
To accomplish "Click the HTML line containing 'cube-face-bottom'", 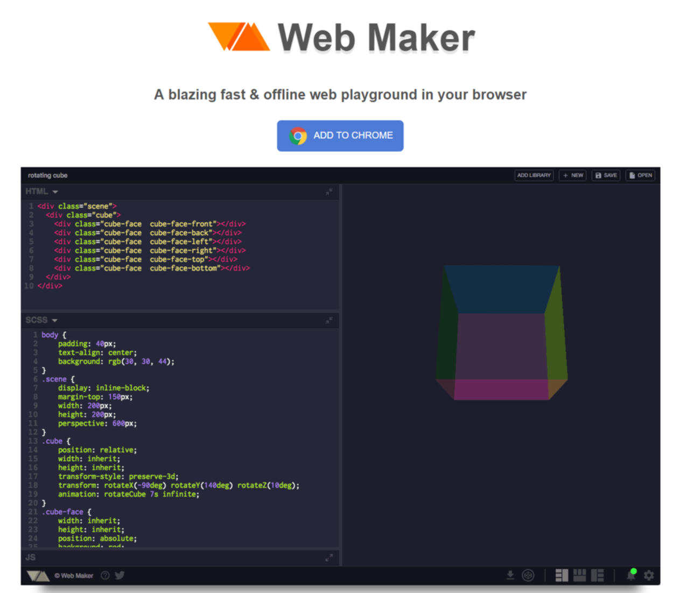I will coord(152,269).
